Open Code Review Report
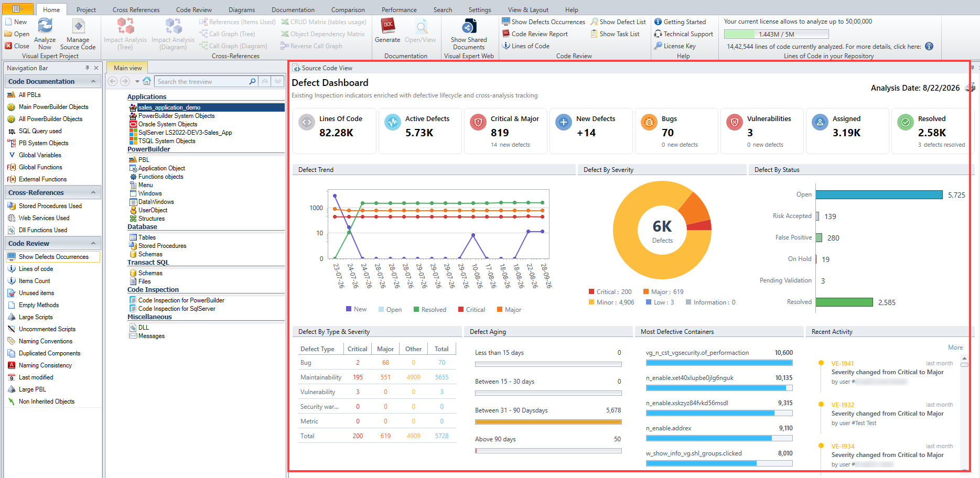Image resolution: width=980 pixels, height=478 pixels. [535, 34]
